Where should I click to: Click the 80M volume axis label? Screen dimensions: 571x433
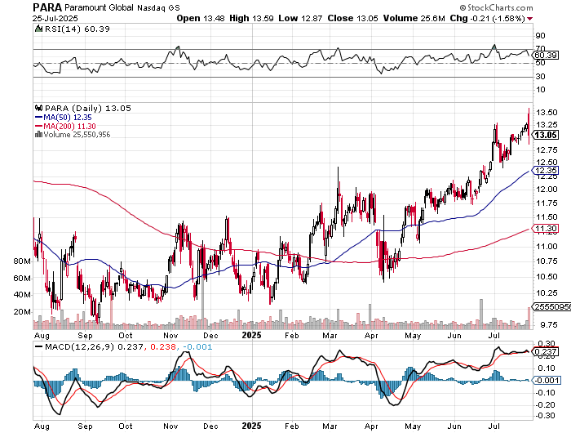(22, 261)
